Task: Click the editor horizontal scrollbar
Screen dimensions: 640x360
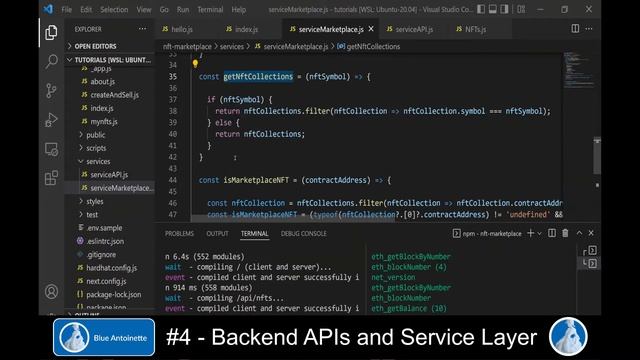Action: point(293,219)
